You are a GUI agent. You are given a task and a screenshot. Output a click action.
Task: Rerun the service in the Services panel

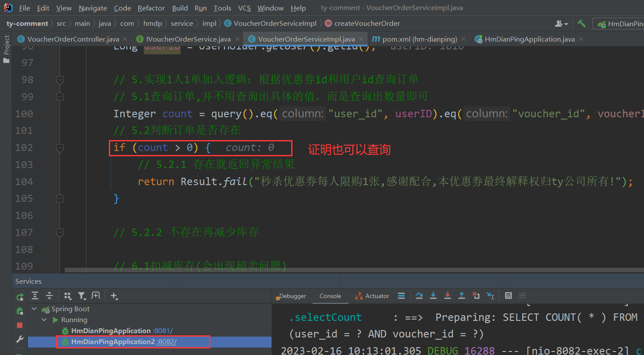point(20,297)
